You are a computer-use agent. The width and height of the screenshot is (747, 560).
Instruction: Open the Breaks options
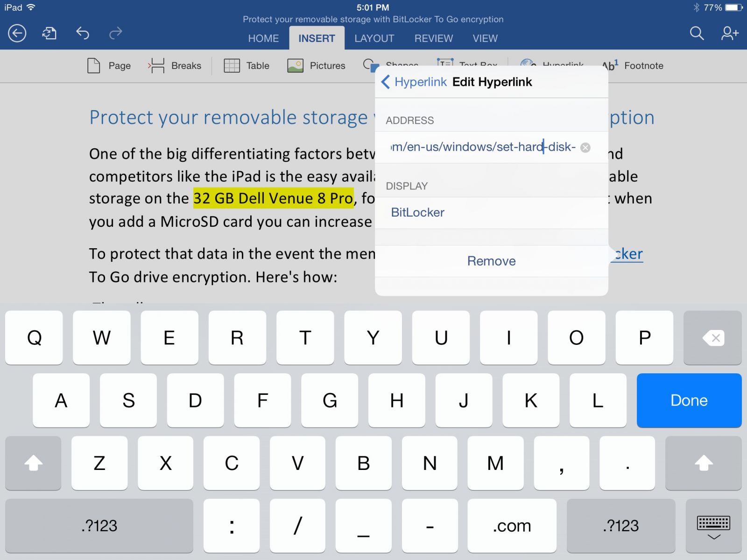click(x=175, y=66)
